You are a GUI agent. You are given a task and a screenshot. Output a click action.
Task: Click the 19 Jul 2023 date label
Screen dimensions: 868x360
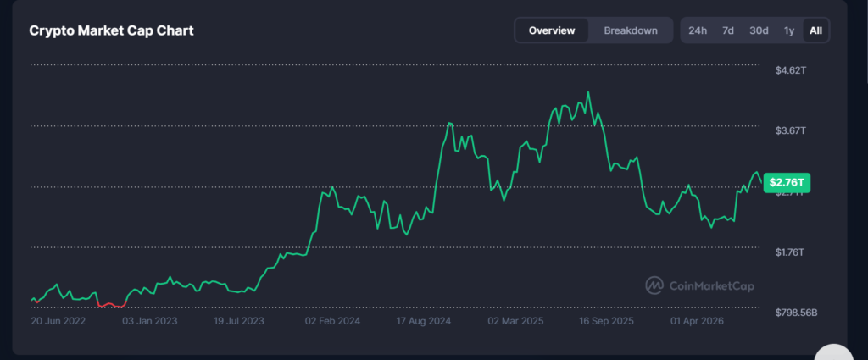pyautogui.click(x=239, y=321)
